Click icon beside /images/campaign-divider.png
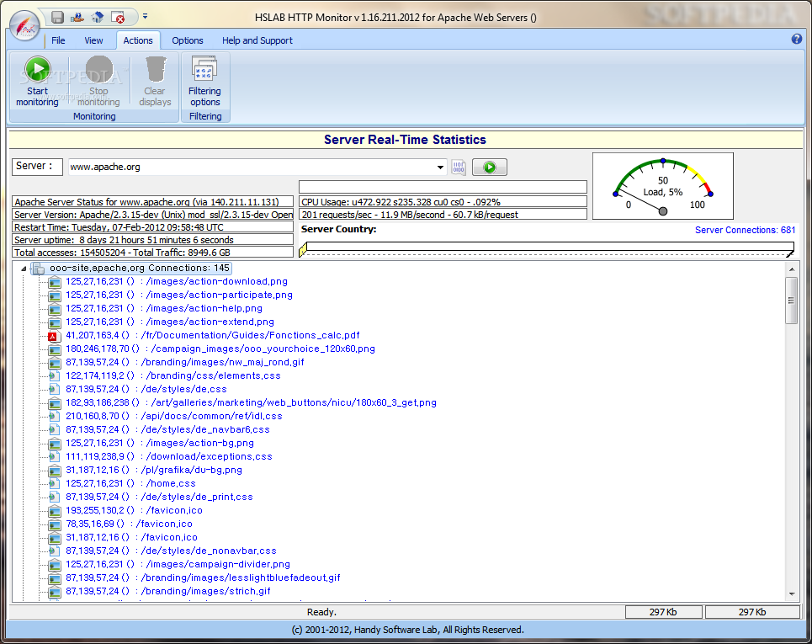Image resolution: width=812 pixels, height=644 pixels. tap(55, 565)
